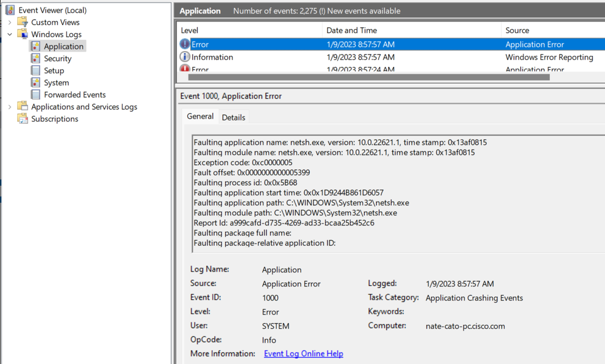
Task: Switch to the Details tab
Action: click(234, 117)
